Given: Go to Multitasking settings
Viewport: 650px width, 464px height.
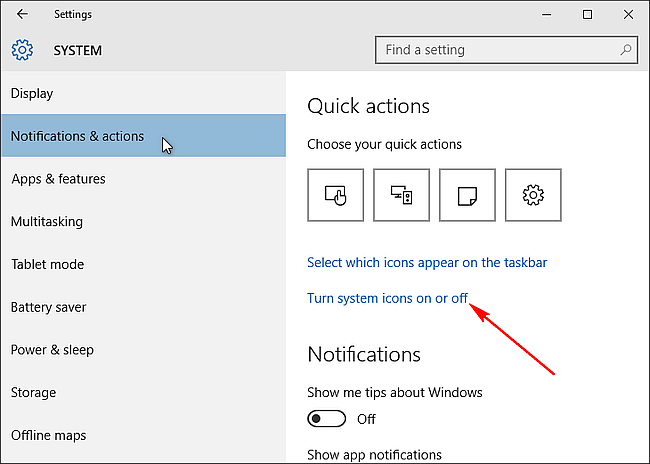Looking at the screenshot, I should [x=143, y=221].
